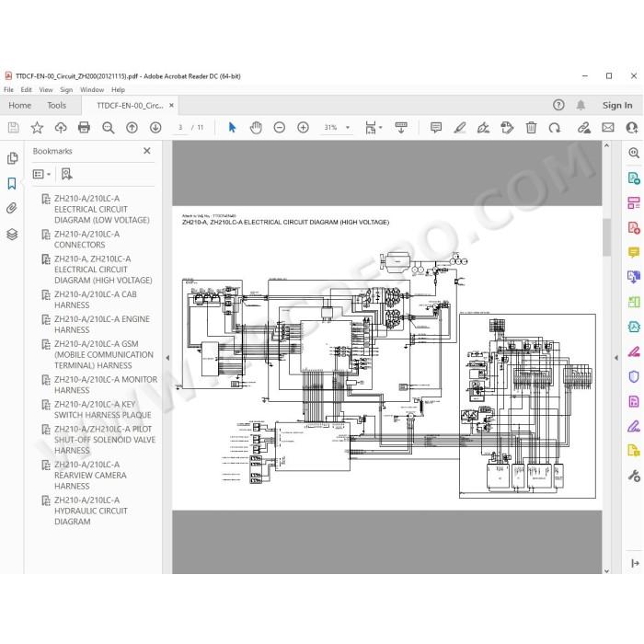Open the Help menu
This screenshot has width=644, height=644.
point(118,89)
